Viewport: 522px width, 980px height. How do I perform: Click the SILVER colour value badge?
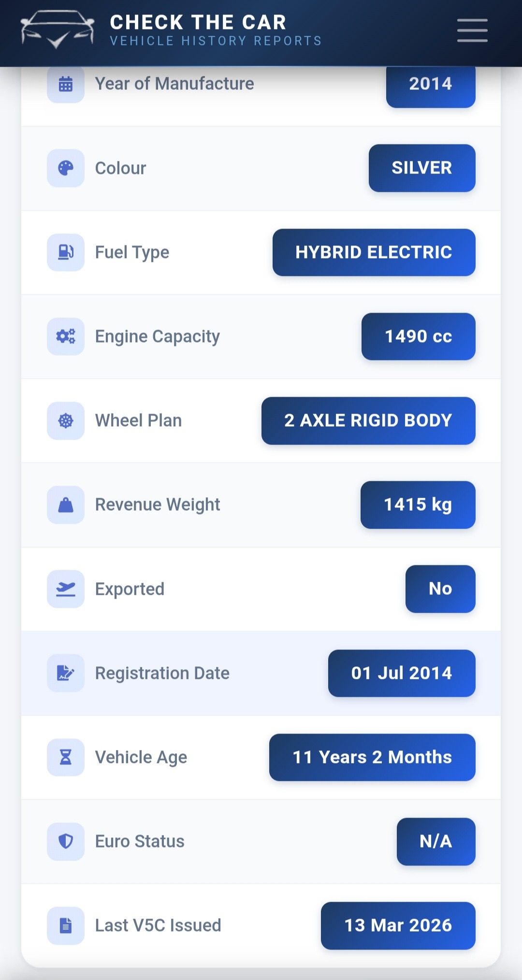tap(421, 168)
